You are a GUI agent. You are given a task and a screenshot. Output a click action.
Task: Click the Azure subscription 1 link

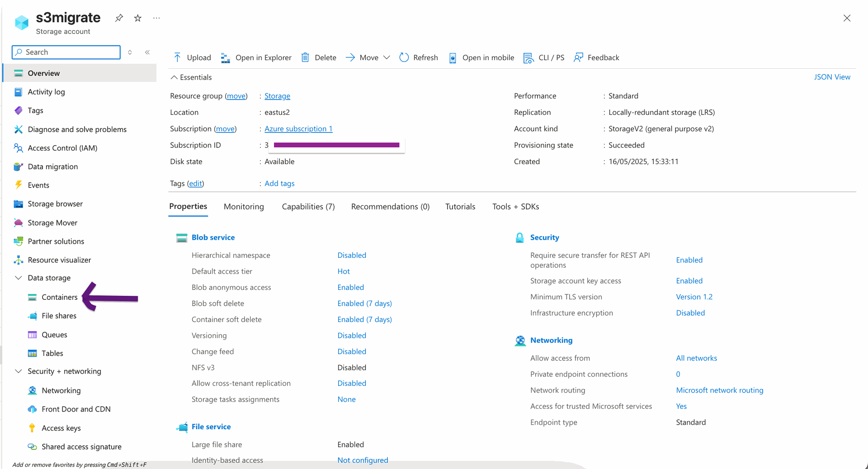[x=298, y=129]
